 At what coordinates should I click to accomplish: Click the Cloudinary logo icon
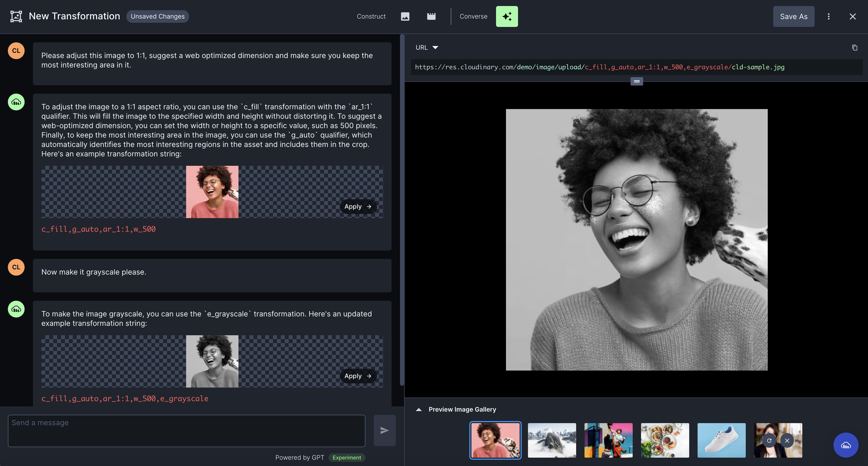(x=16, y=16)
